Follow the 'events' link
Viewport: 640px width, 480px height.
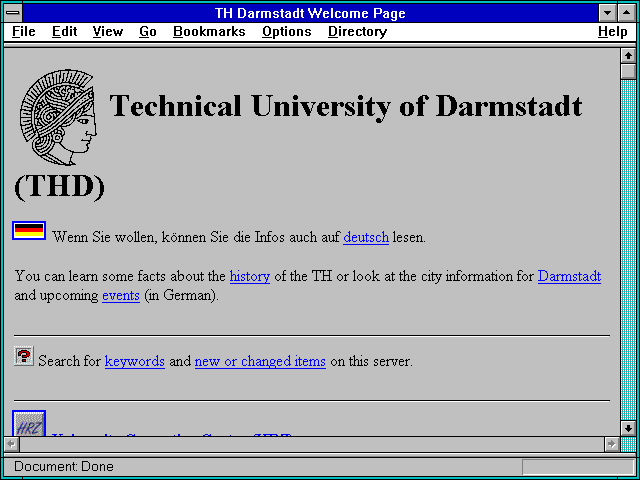coord(121,295)
